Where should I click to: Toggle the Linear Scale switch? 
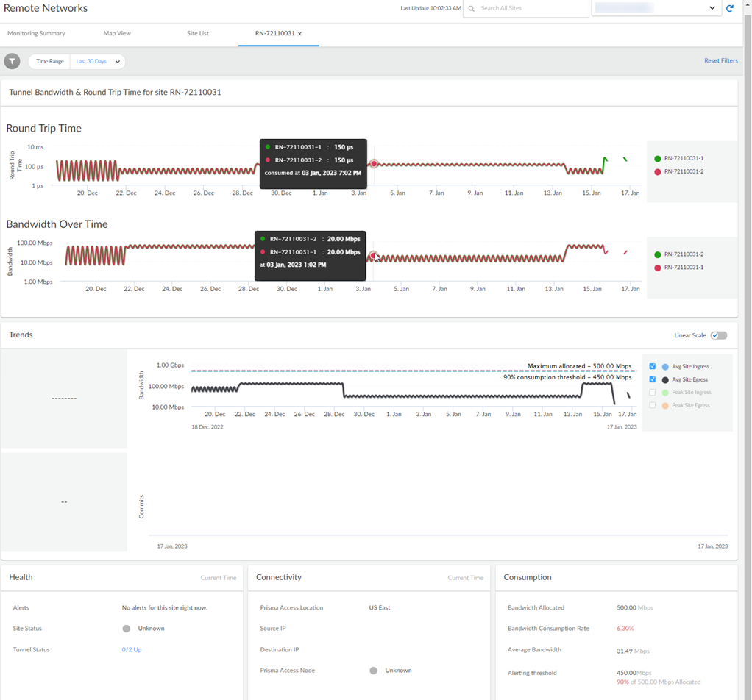point(719,335)
